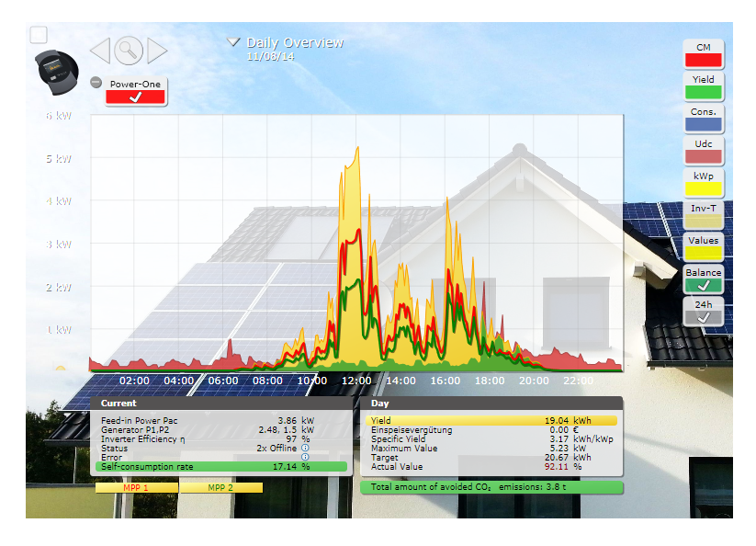This screenshot has height=546, width=756.
Task: Toggle the kWp yellow series
Action: coord(704,183)
